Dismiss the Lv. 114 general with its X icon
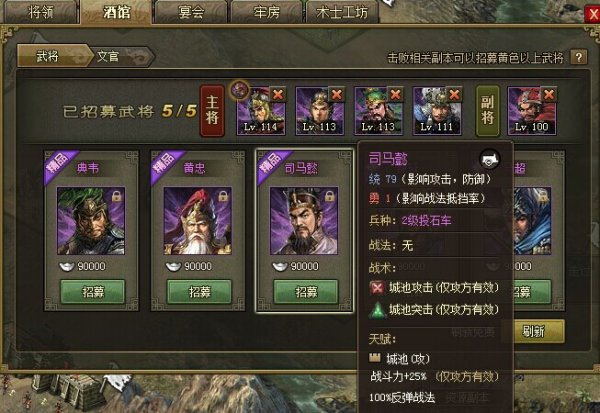Image resolution: width=600 pixels, height=413 pixels. pos(278,94)
